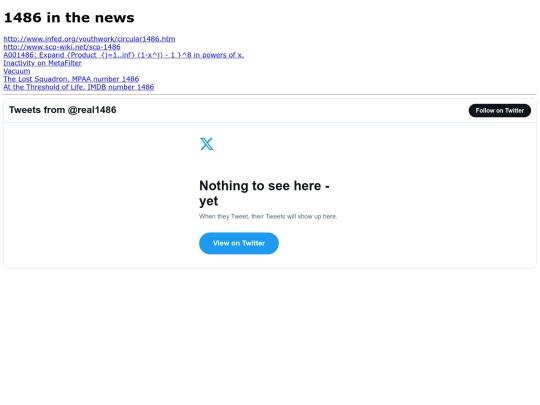Open the A001486 Expand Product link
This screenshot has height=405, width=540.
point(124,55)
